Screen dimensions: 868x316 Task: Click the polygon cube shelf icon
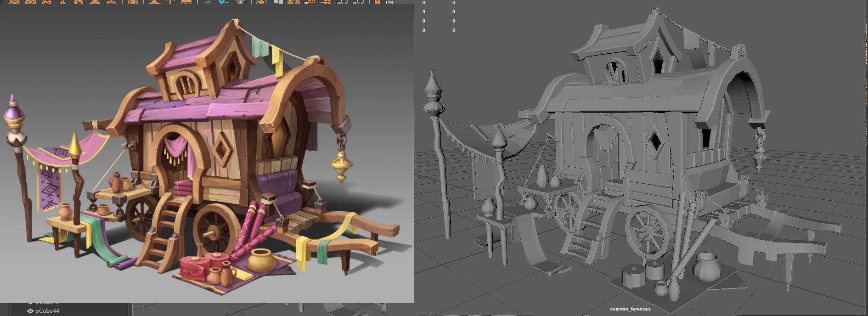[x=31, y=2]
